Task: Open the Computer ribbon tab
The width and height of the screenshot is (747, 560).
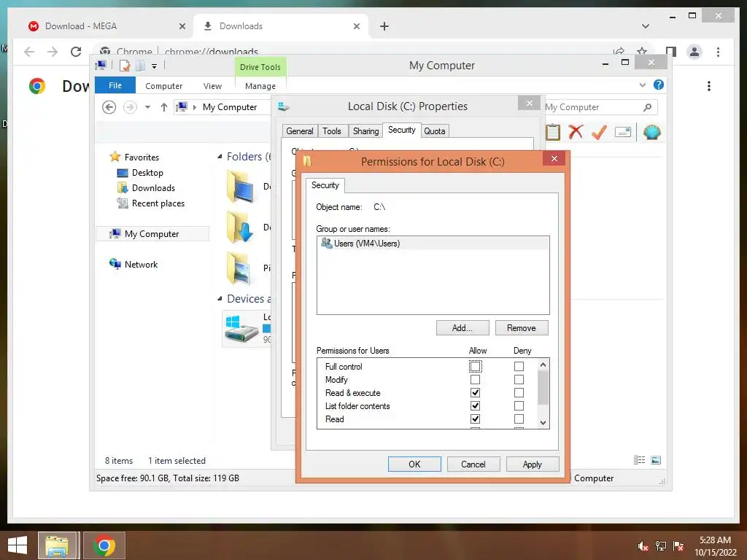Action: pyautogui.click(x=163, y=86)
